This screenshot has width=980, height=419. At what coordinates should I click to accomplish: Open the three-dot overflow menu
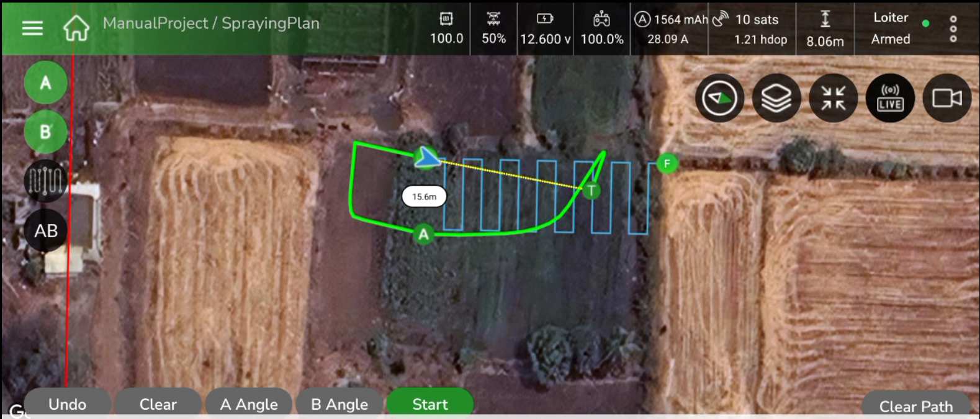click(x=953, y=29)
